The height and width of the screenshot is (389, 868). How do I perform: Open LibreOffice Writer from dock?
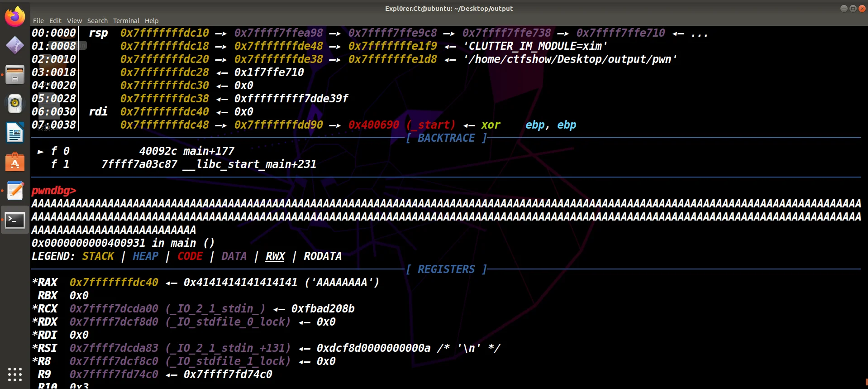(15, 133)
